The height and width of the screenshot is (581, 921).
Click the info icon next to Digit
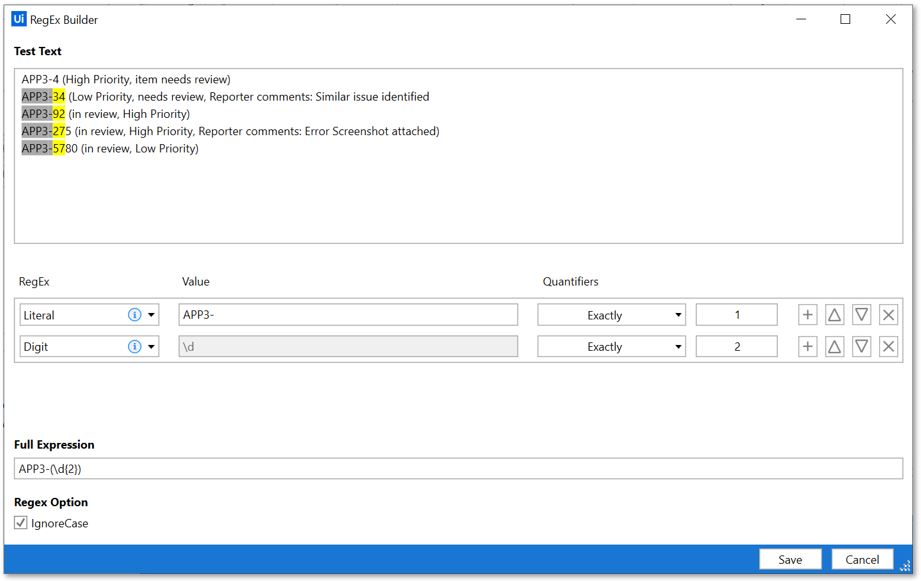(135, 347)
